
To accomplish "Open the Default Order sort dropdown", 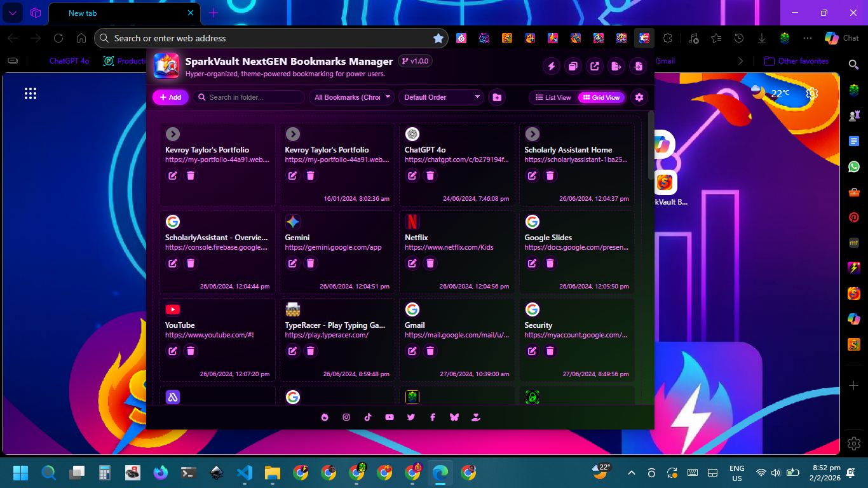I will pos(442,97).
